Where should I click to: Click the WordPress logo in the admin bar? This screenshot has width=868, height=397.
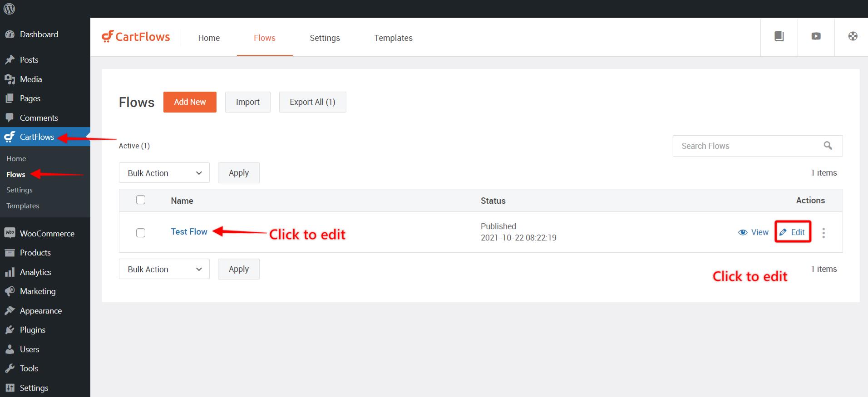[10, 9]
